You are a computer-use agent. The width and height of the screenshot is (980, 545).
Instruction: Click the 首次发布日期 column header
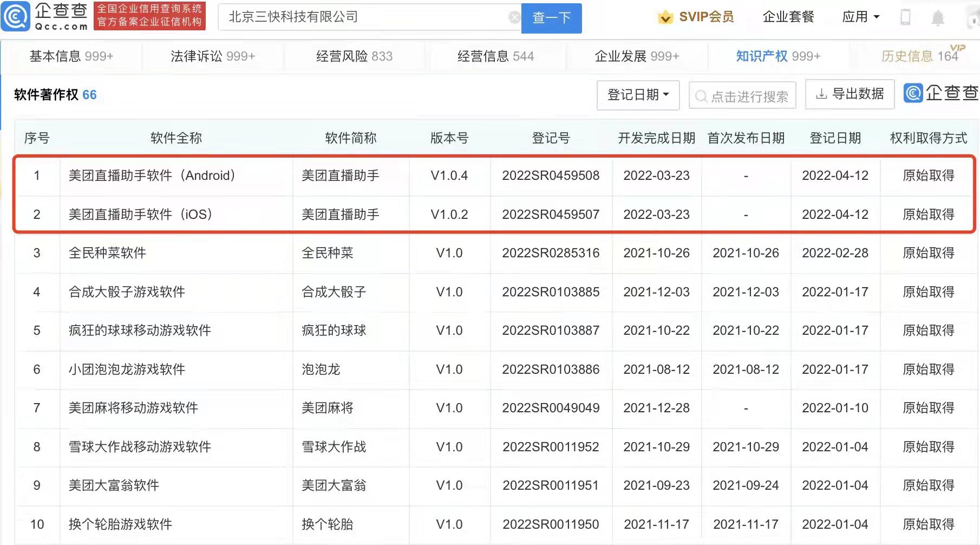coord(746,138)
